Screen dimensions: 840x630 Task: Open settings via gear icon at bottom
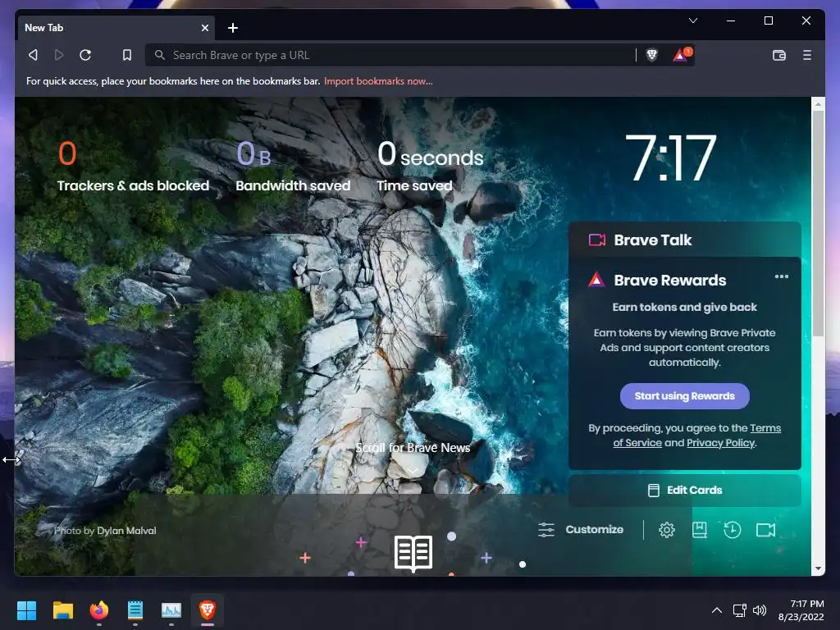pyautogui.click(x=666, y=530)
